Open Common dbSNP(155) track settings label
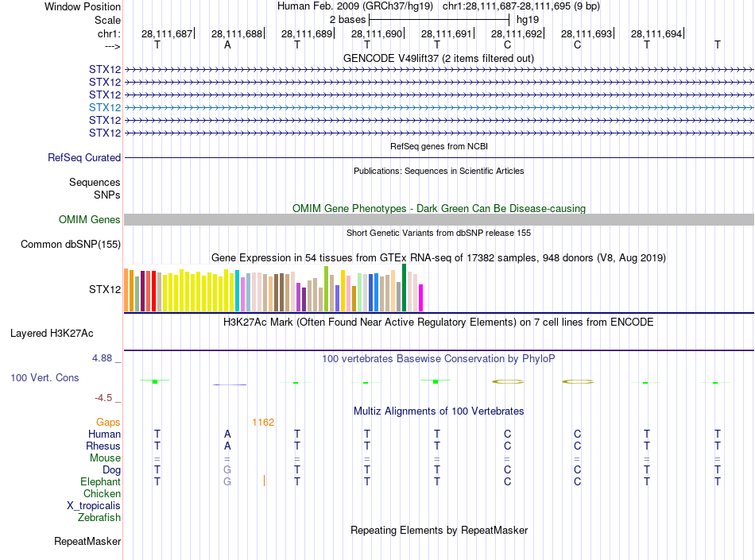This screenshot has width=755, height=560. (x=71, y=245)
